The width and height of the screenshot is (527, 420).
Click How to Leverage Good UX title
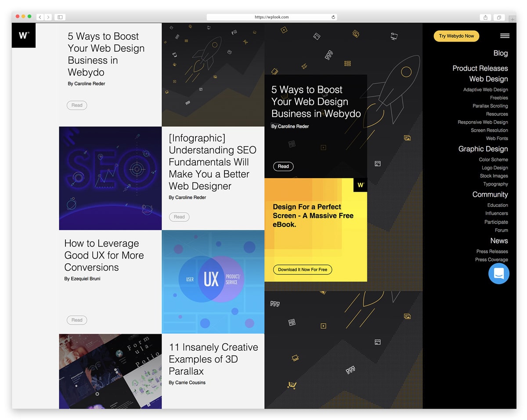click(x=104, y=255)
